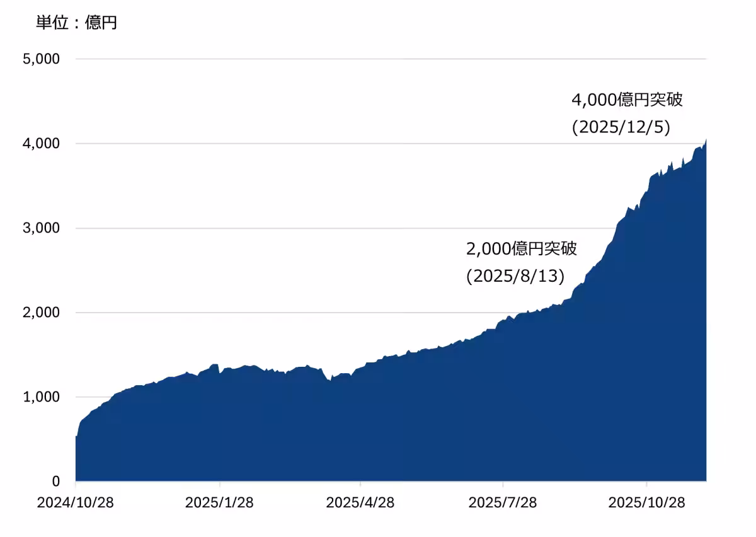Click the 3,000 y-axis value

pyautogui.click(x=41, y=228)
